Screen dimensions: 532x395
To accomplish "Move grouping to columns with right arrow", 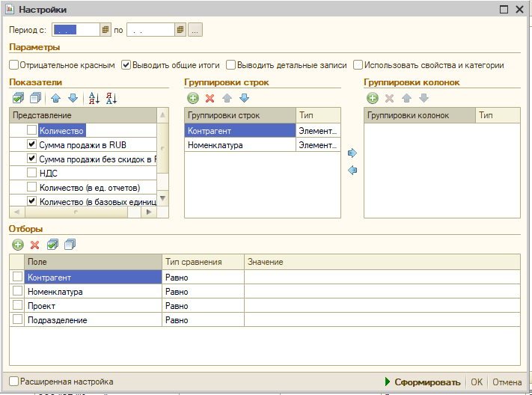I will pyautogui.click(x=352, y=153).
